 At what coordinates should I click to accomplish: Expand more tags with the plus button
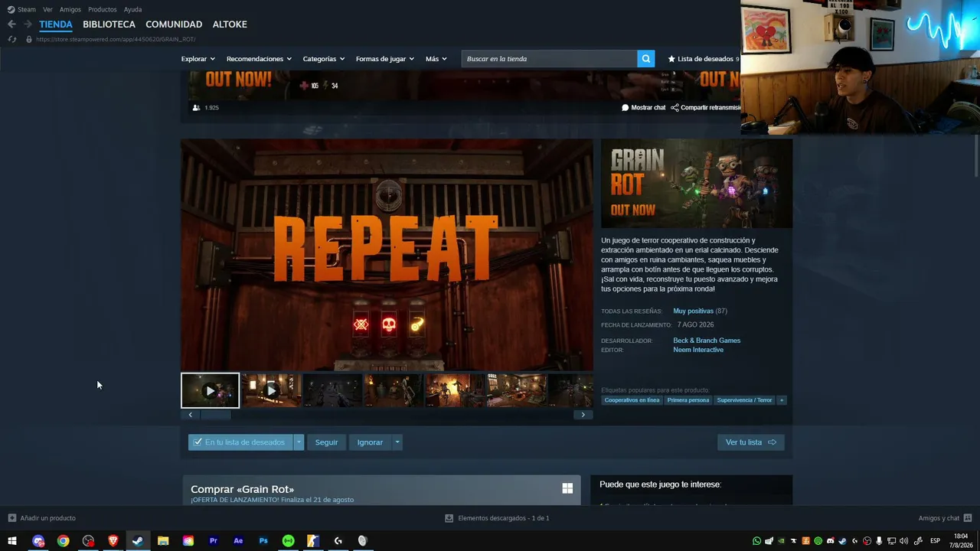782,400
